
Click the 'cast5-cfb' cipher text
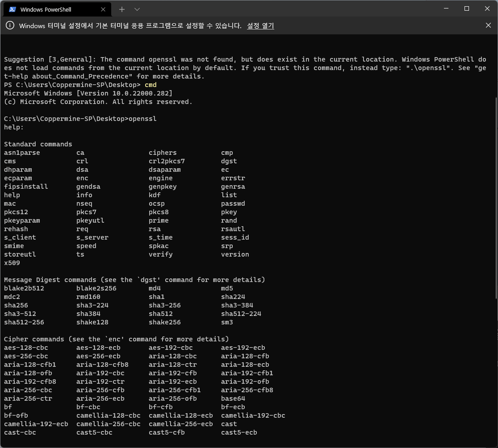tap(167, 432)
